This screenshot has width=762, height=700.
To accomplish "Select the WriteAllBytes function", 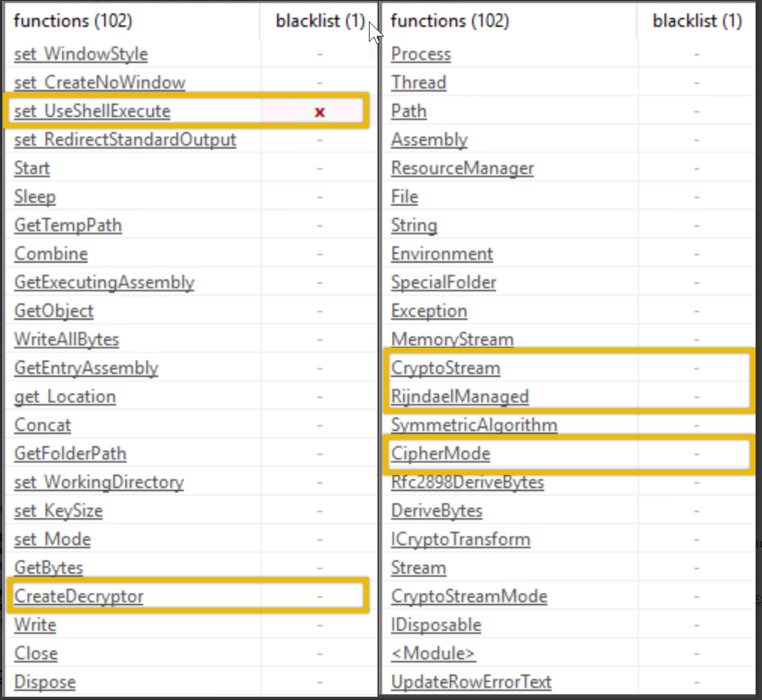I will point(67,339).
